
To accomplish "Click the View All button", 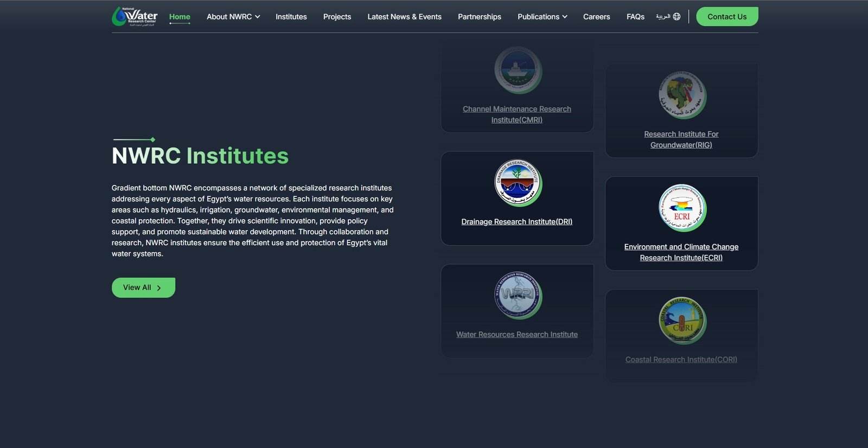I will click(x=143, y=287).
